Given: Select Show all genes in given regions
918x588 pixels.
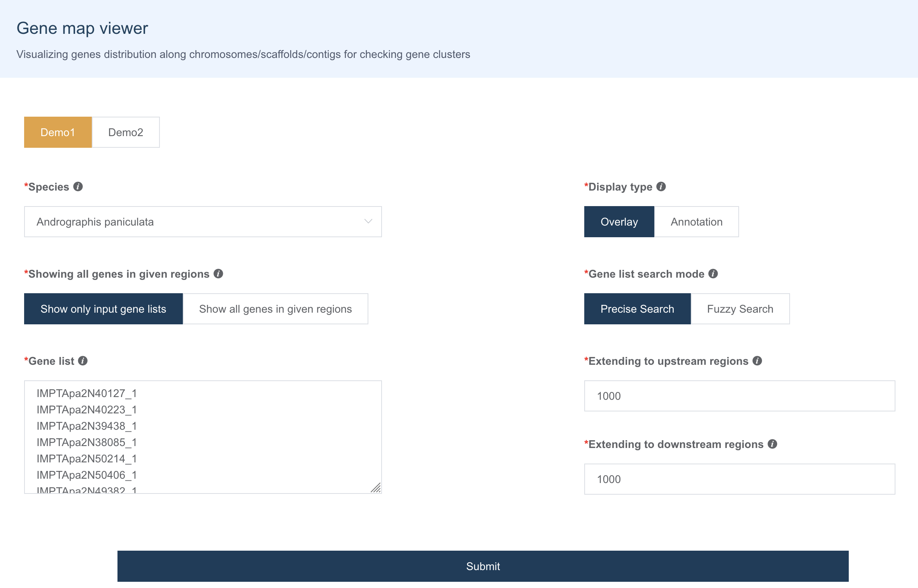Looking at the screenshot, I should click(275, 309).
